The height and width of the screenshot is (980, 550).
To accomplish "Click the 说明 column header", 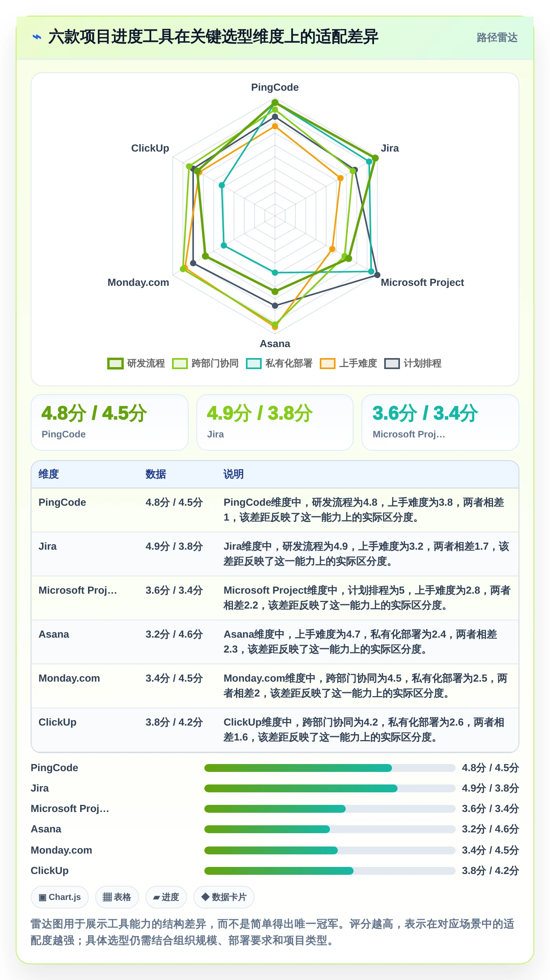I will [x=234, y=474].
